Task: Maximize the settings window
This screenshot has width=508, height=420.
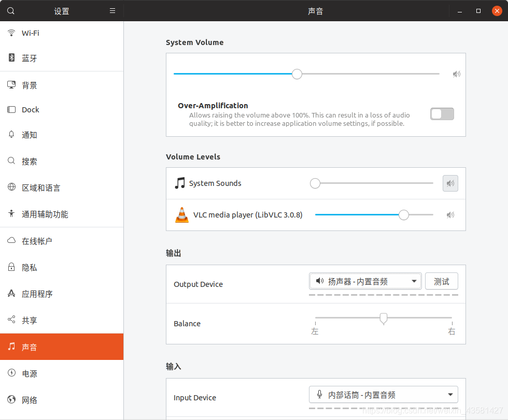Action: click(x=478, y=11)
